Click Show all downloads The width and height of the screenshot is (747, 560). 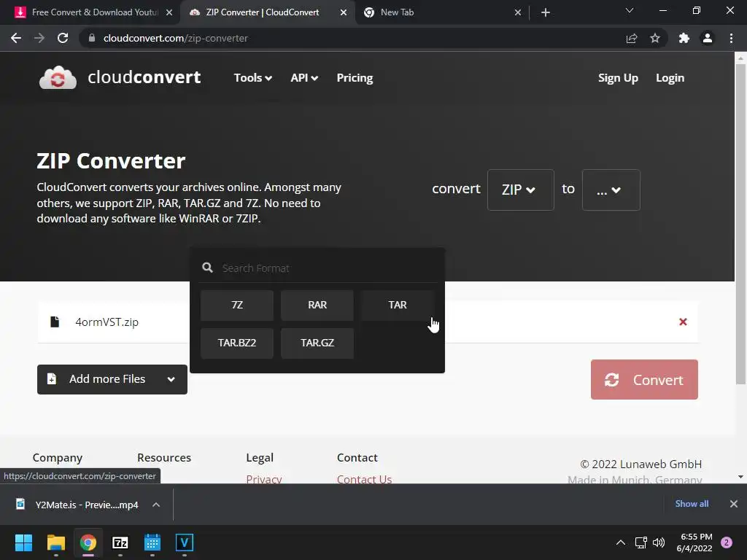(692, 504)
